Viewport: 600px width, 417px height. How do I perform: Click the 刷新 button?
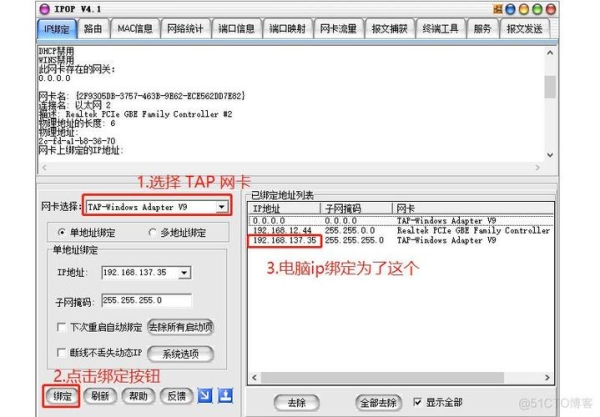pyautogui.click(x=100, y=396)
